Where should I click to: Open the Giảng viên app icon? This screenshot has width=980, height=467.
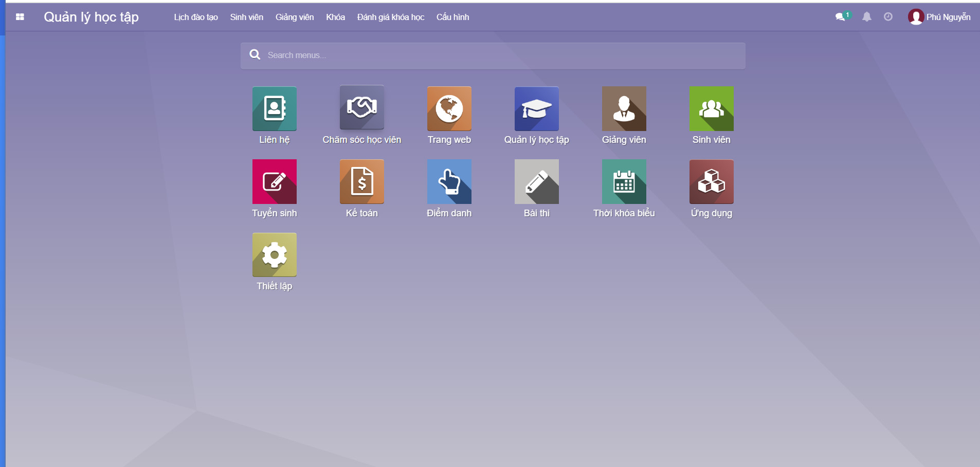coord(624,108)
